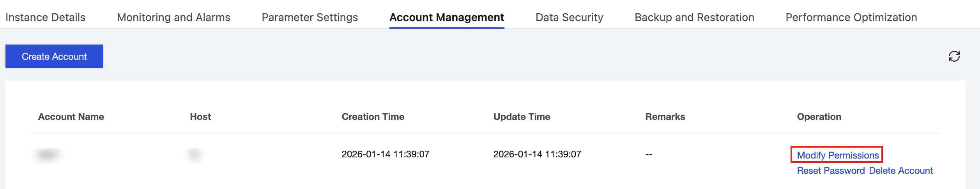Screen dimensions: 980x189
Task: Switch to Backup and Restoration tab
Action: point(694,17)
